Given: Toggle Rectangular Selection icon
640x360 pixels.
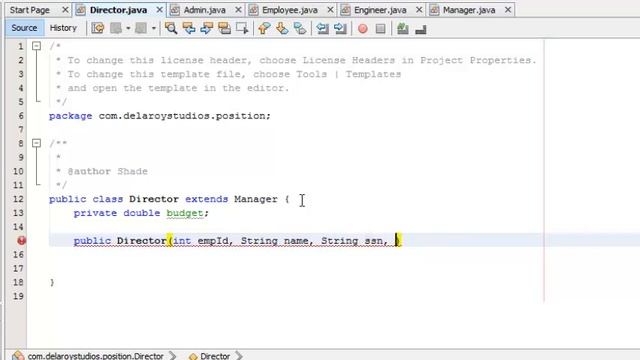Looking at the screenshot, I should tap(242, 28).
